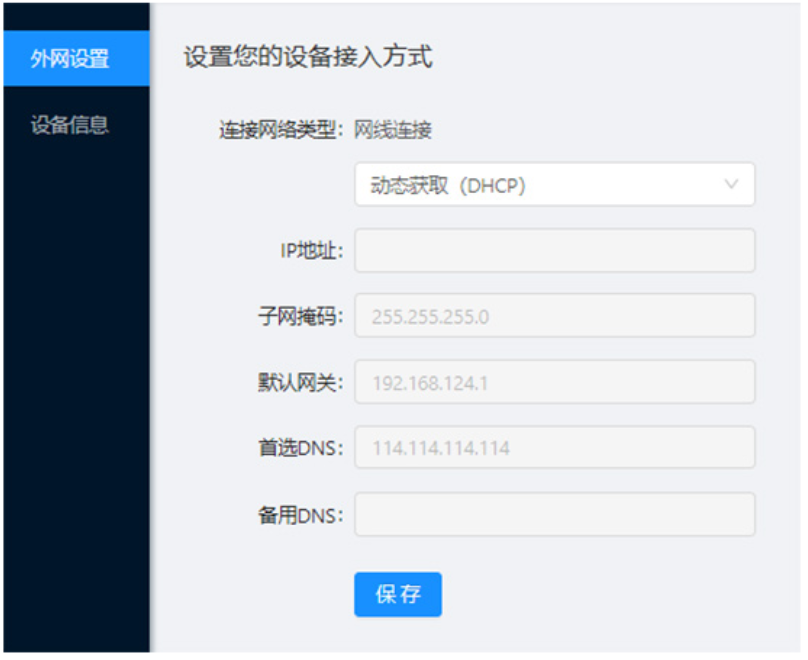Image resolution: width=808 pixels, height=660 pixels.
Task: Click the dropdown chevron arrow icon
Action: click(x=731, y=184)
